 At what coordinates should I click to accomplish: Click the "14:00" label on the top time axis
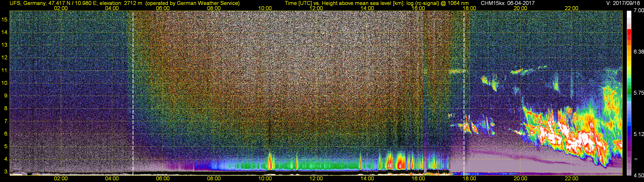tap(367, 8)
